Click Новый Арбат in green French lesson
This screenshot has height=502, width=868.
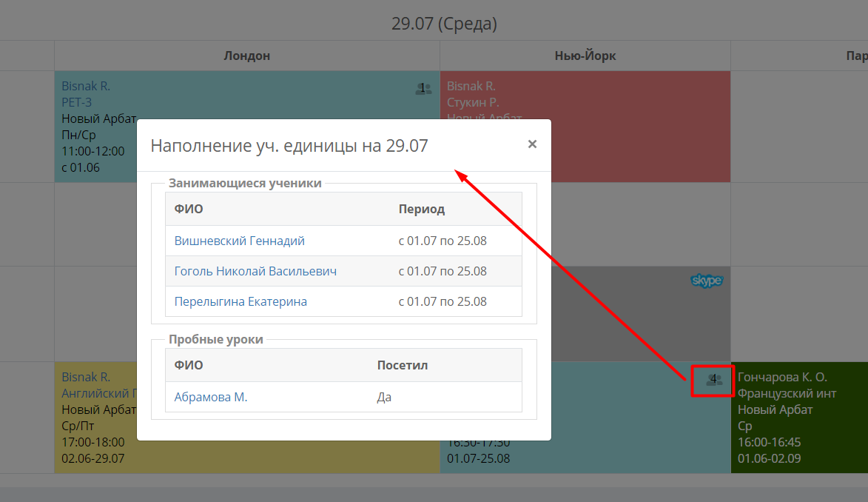tap(775, 410)
